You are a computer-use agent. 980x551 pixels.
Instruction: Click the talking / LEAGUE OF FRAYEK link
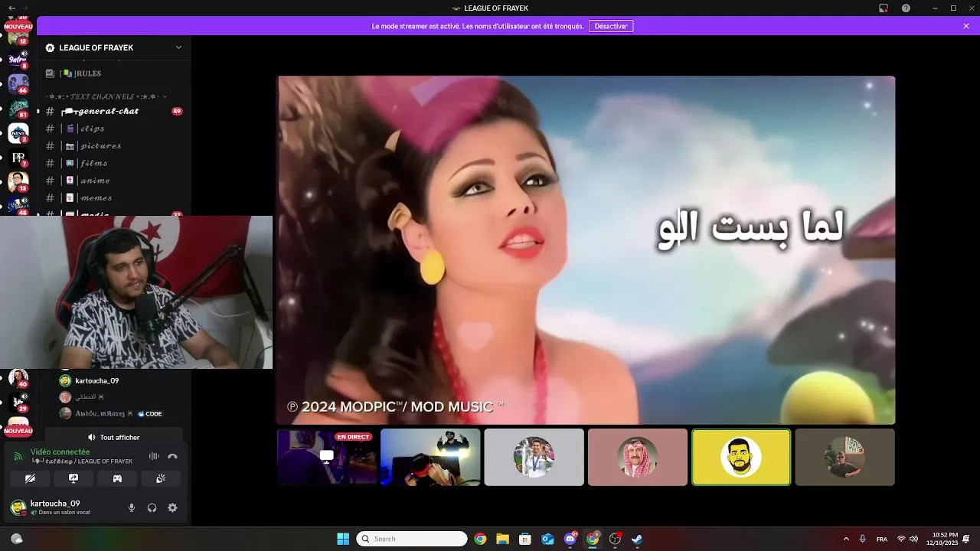tap(82, 461)
